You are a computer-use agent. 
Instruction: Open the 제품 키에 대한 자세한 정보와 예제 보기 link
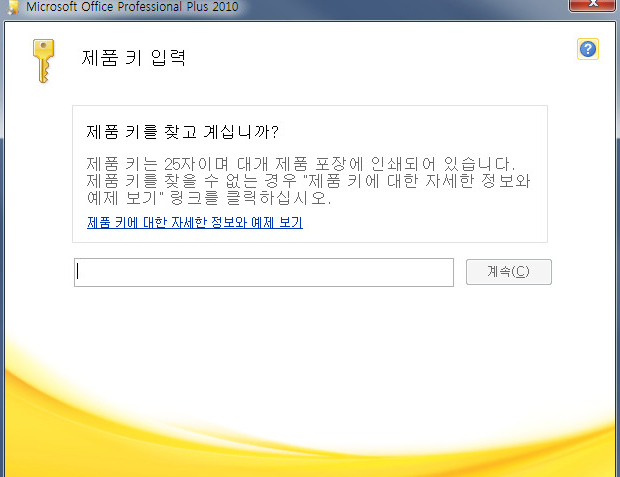[195, 222]
